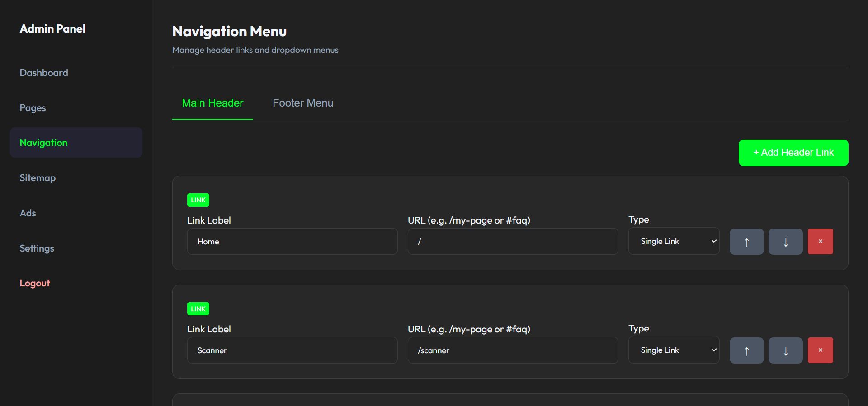Click the Logout link
Image resolution: width=868 pixels, height=406 pixels.
35,283
